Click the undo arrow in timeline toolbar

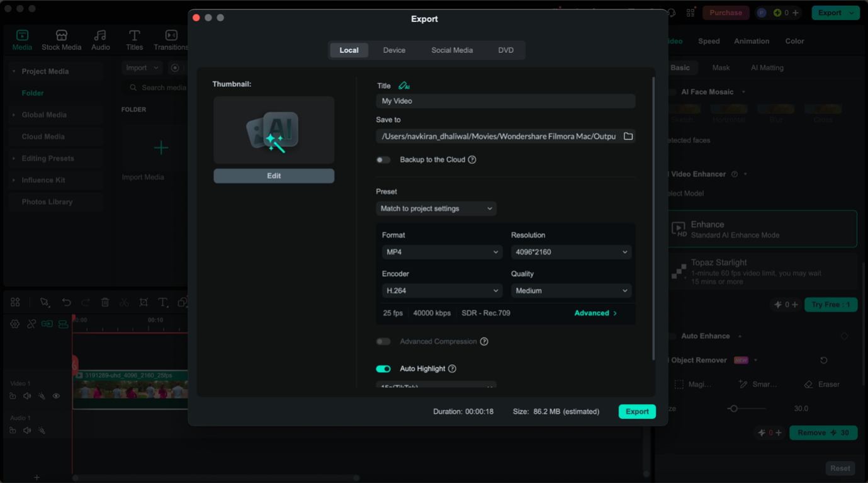(x=67, y=302)
